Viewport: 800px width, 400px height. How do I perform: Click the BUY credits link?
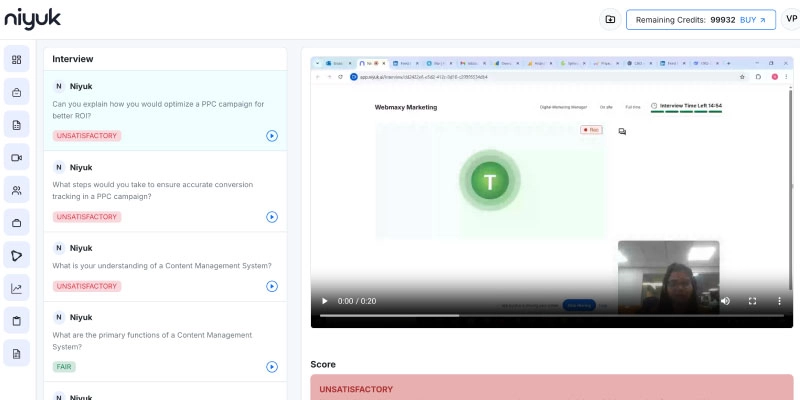point(753,19)
